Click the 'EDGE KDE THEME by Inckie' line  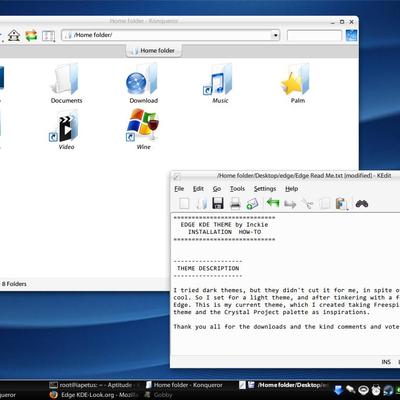pyautogui.click(x=224, y=225)
